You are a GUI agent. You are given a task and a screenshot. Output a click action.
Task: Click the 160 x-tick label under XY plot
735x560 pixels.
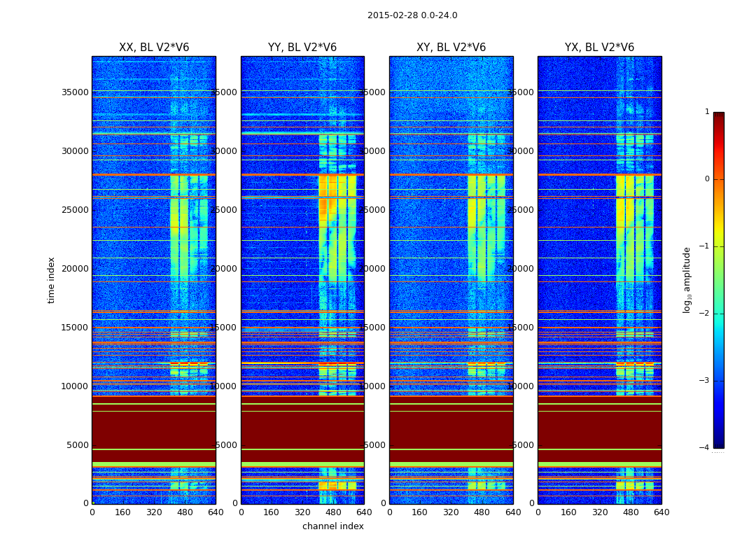point(420,512)
